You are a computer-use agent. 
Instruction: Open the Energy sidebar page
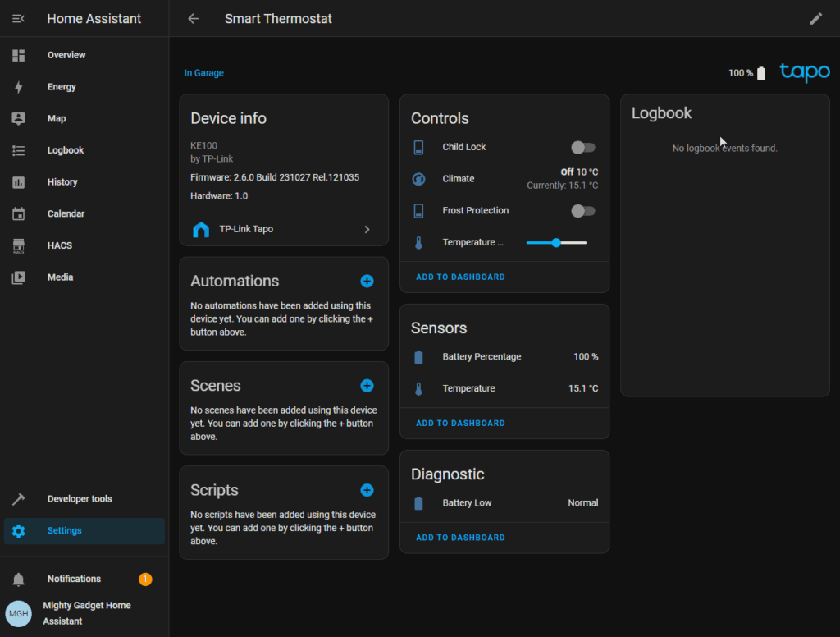point(62,87)
